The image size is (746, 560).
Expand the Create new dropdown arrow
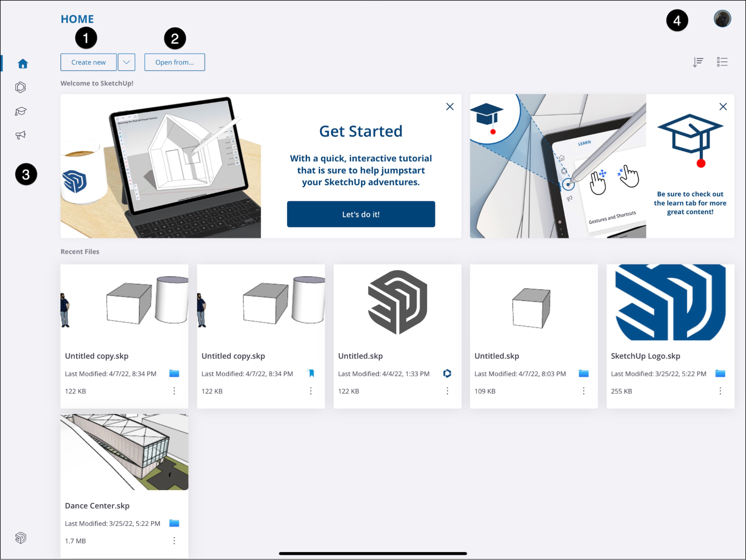tap(127, 62)
